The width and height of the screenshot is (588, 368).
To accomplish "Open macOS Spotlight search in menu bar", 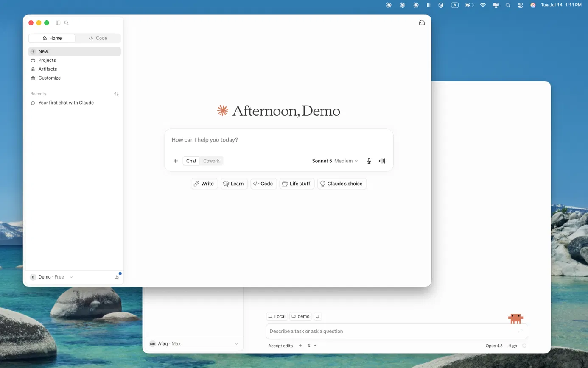I will click(508, 5).
